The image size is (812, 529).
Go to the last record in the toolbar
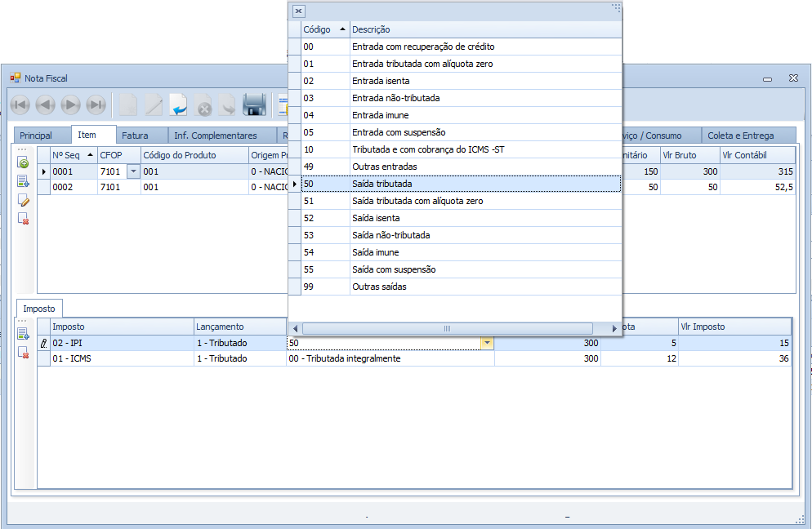(96, 105)
